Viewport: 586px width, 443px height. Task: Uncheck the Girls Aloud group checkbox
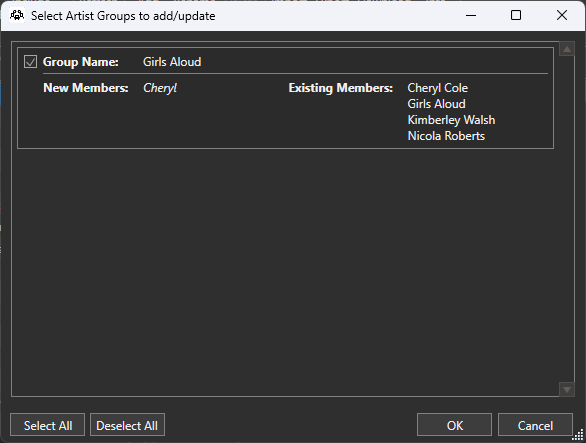[30, 62]
